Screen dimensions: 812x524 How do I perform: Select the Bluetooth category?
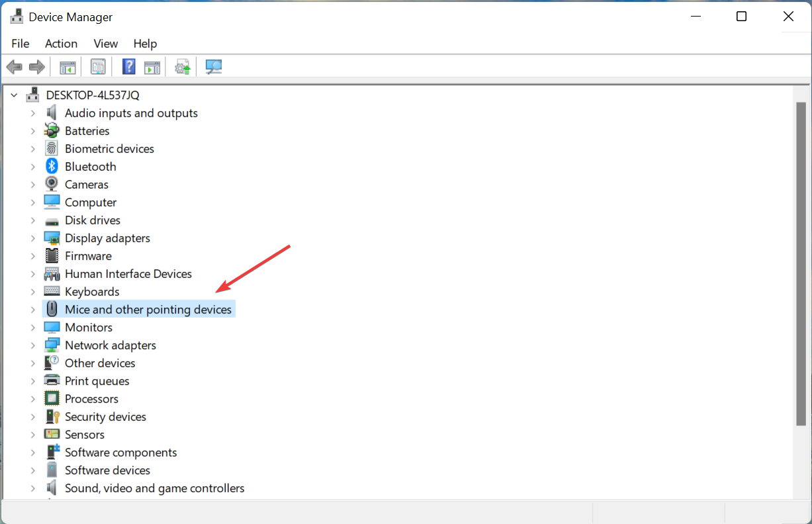(90, 166)
